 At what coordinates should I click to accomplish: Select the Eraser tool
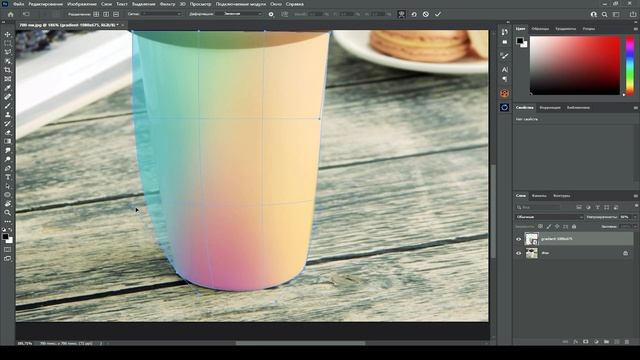[x=7, y=133]
